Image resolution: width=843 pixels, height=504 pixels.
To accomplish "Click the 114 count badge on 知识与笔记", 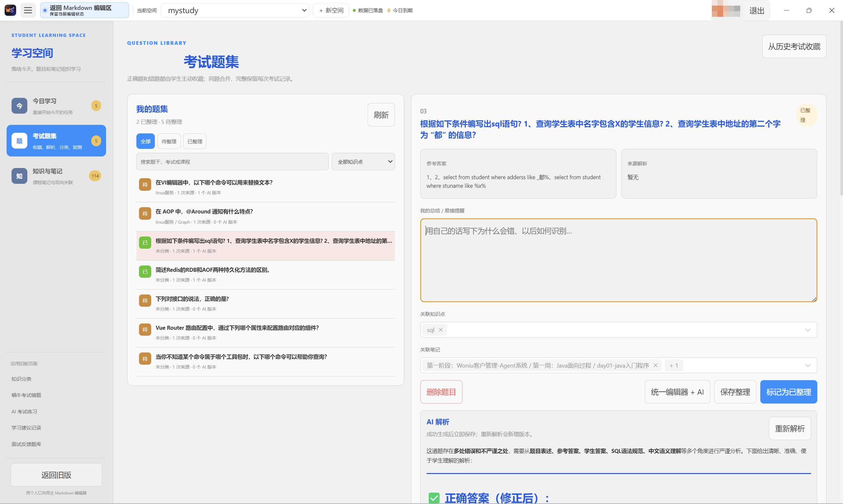I will point(95,176).
